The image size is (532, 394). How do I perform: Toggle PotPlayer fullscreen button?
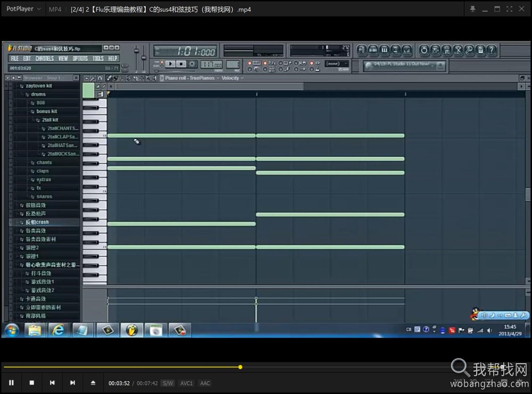509,9
